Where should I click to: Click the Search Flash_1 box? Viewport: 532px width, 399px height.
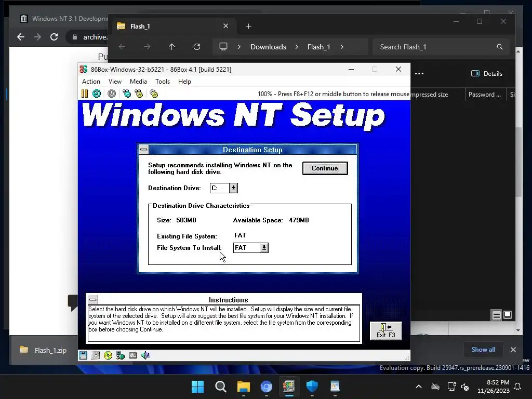pyautogui.click(x=441, y=47)
